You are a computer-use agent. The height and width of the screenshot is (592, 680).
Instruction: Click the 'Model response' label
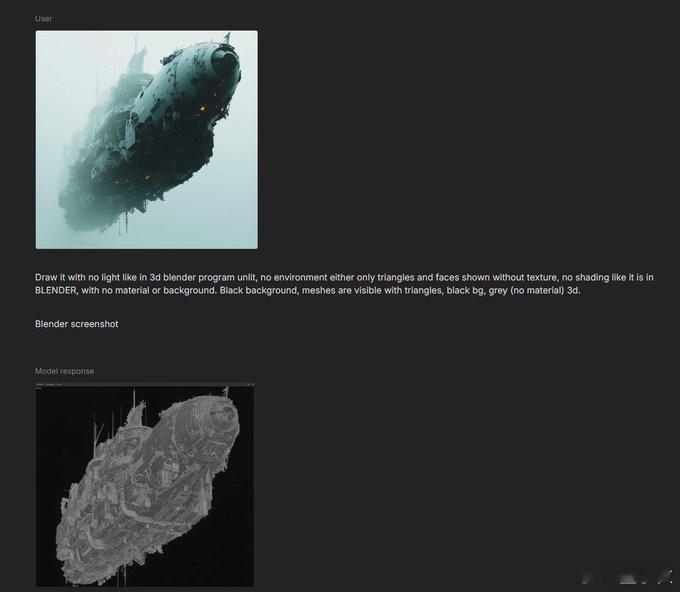pyautogui.click(x=64, y=371)
